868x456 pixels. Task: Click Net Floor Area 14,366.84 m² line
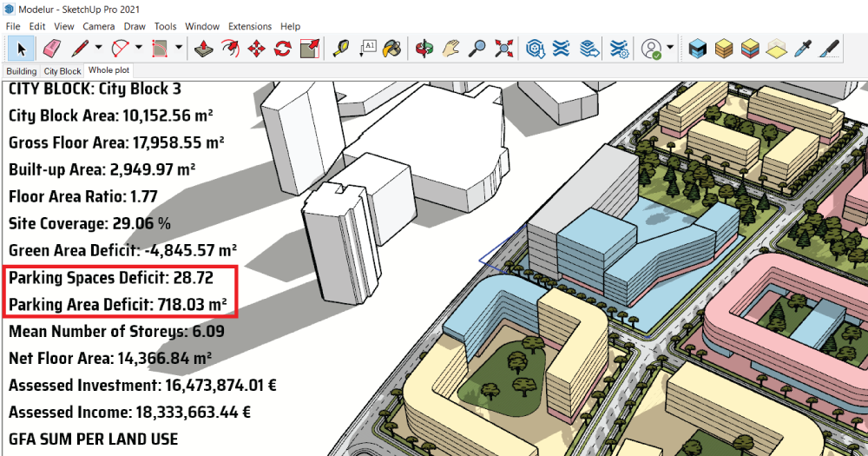tap(110, 359)
